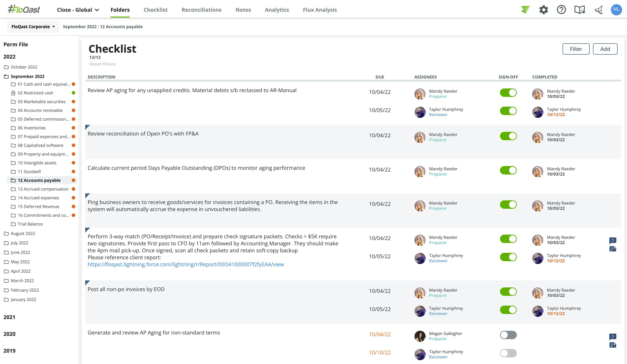Open the comment badge on Perform 3-way match task
627x364 pixels.
point(613,240)
